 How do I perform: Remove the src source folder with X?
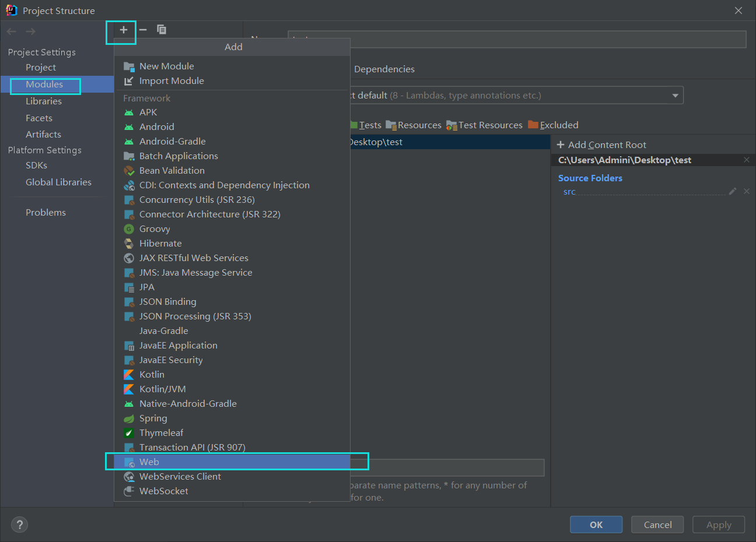tap(747, 191)
